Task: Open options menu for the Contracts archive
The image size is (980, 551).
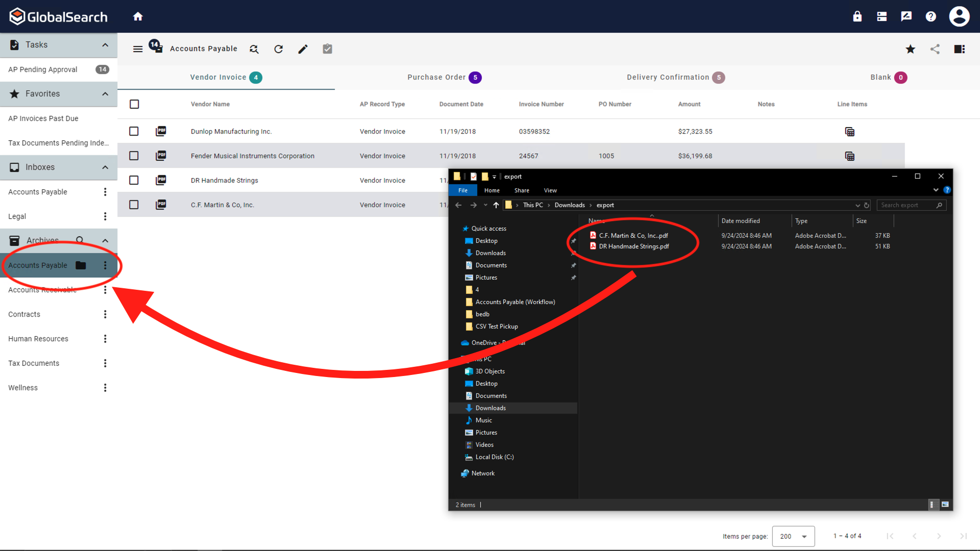Action: (105, 314)
